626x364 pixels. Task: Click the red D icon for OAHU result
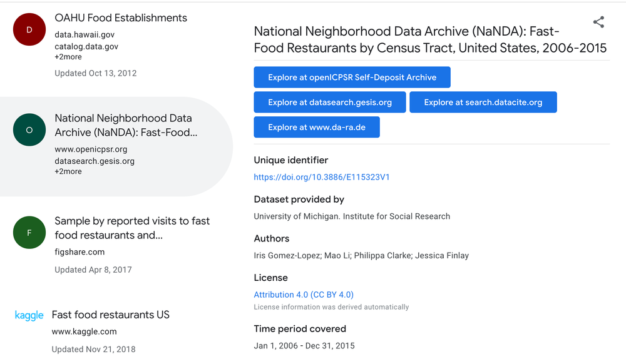[x=29, y=29]
